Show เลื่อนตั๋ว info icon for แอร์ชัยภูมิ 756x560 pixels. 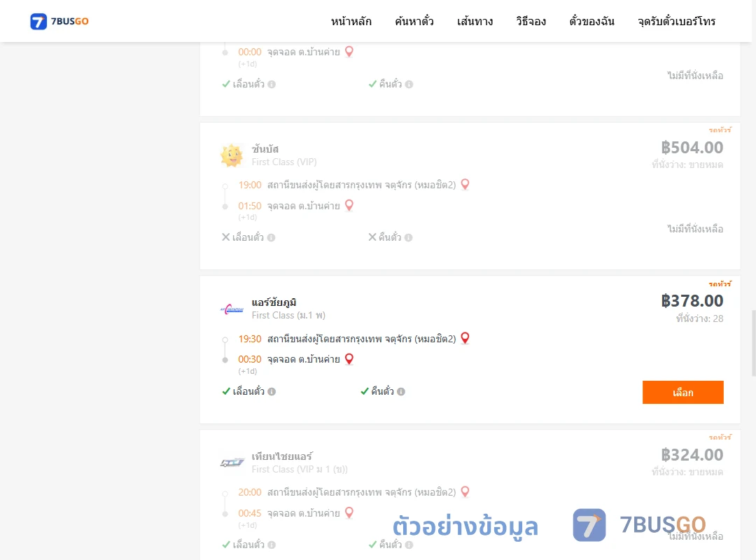point(272,392)
